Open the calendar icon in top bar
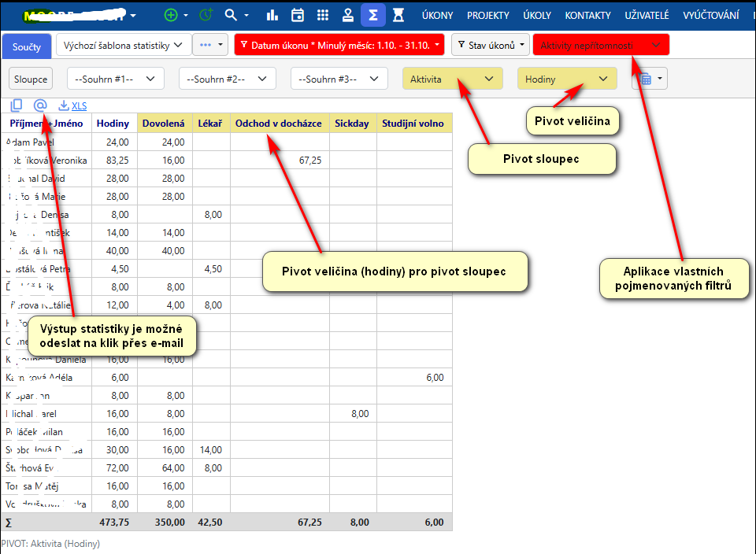This screenshot has height=554, width=756. click(297, 15)
